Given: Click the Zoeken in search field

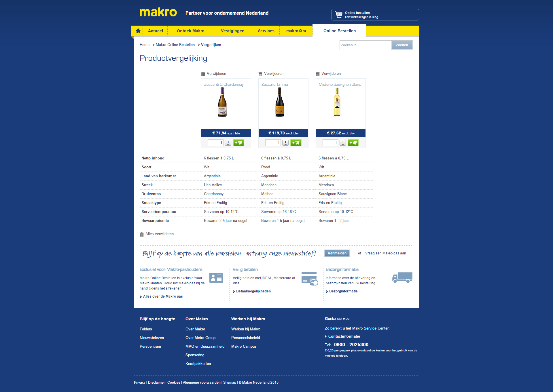Looking at the screenshot, I should tap(365, 45).
